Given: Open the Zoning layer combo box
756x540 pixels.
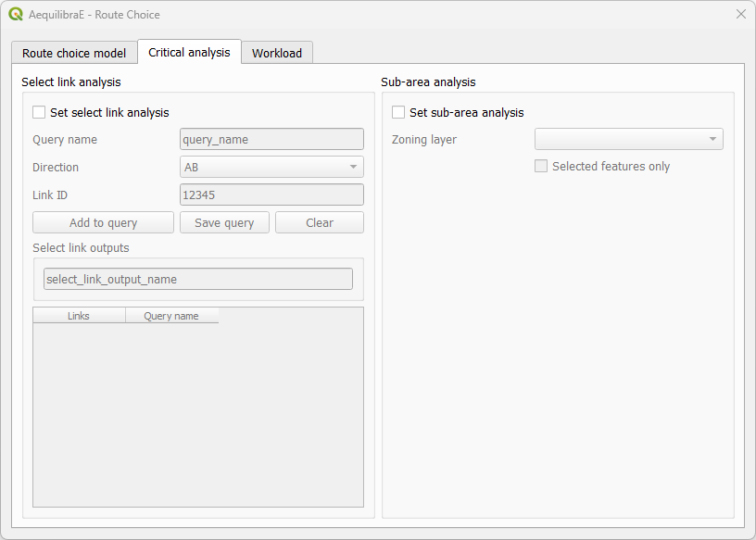Looking at the screenshot, I should [629, 140].
